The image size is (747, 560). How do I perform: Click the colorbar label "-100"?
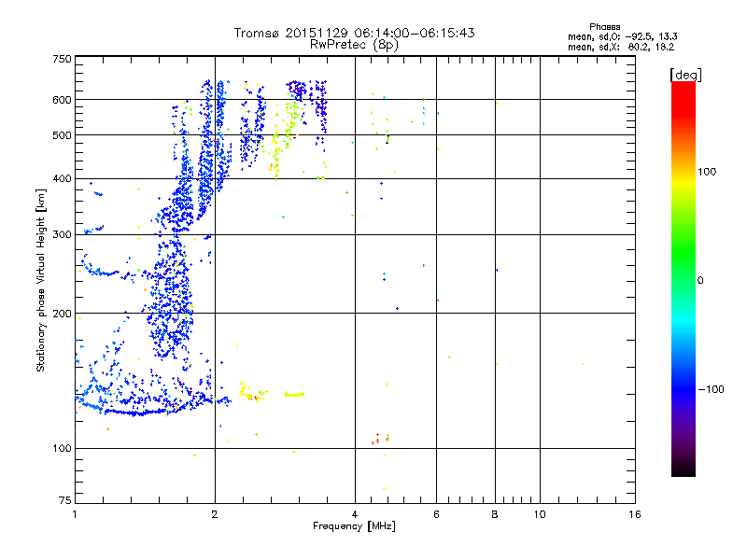tap(712, 389)
